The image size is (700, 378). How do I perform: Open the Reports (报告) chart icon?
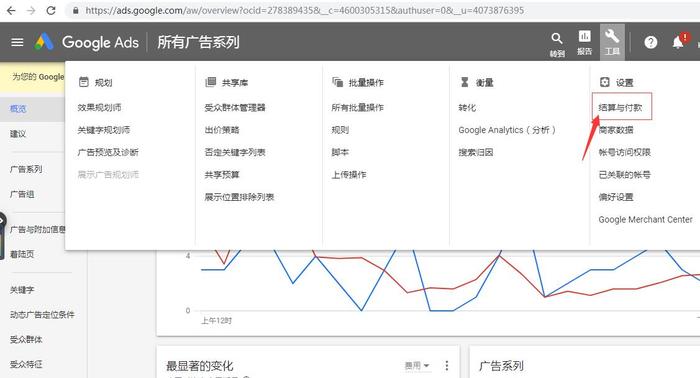tap(584, 36)
